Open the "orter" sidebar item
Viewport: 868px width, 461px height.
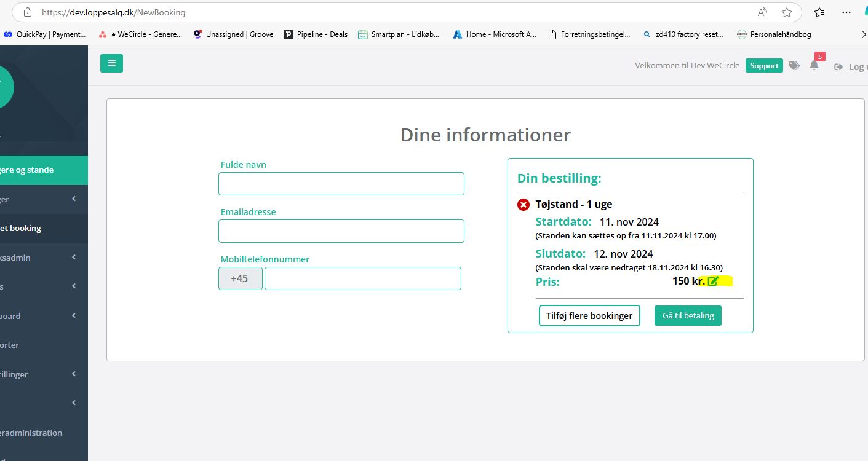(44, 345)
